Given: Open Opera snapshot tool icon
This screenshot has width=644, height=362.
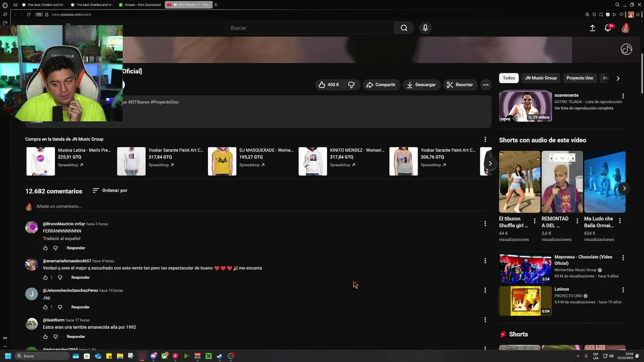Looking at the screenshot, I should click(601, 15).
